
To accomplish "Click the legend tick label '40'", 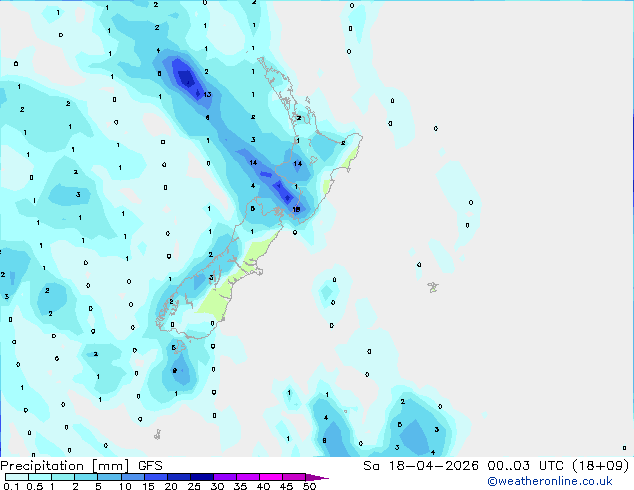I will [263, 486].
